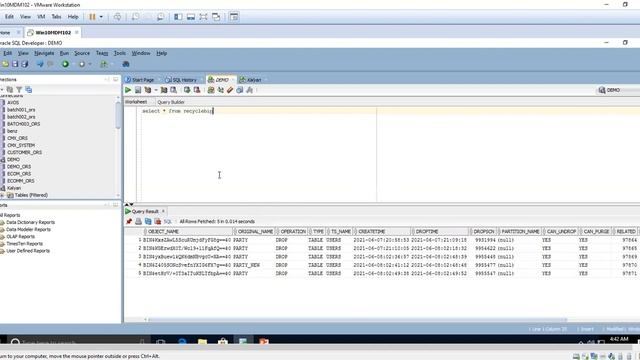
Task: Click the printer icon in Query Result toolbar
Action: click(x=138, y=221)
